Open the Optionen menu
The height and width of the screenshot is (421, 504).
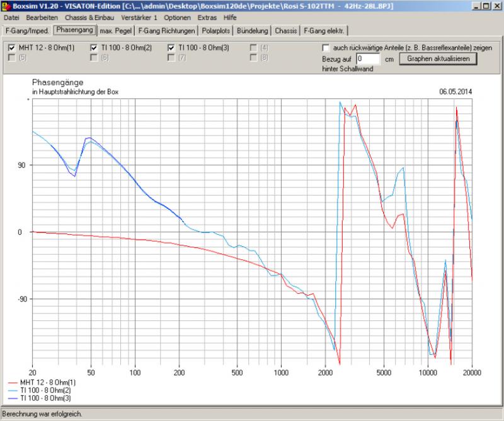177,18
